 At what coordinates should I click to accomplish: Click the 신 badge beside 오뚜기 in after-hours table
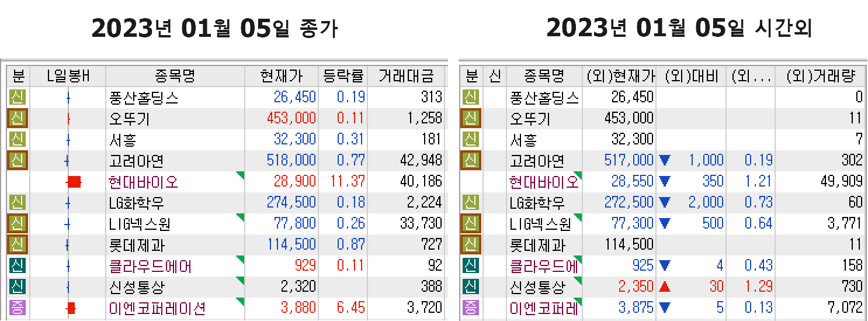pyautogui.click(x=471, y=118)
